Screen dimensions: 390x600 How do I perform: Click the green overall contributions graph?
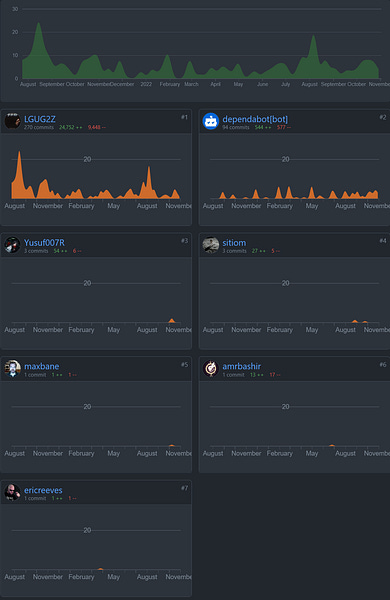pyautogui.click(x=201, y=51)
